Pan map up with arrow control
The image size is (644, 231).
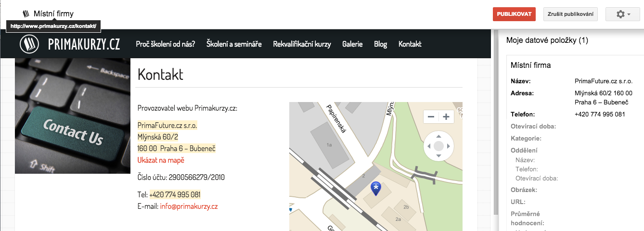point(438,136)
